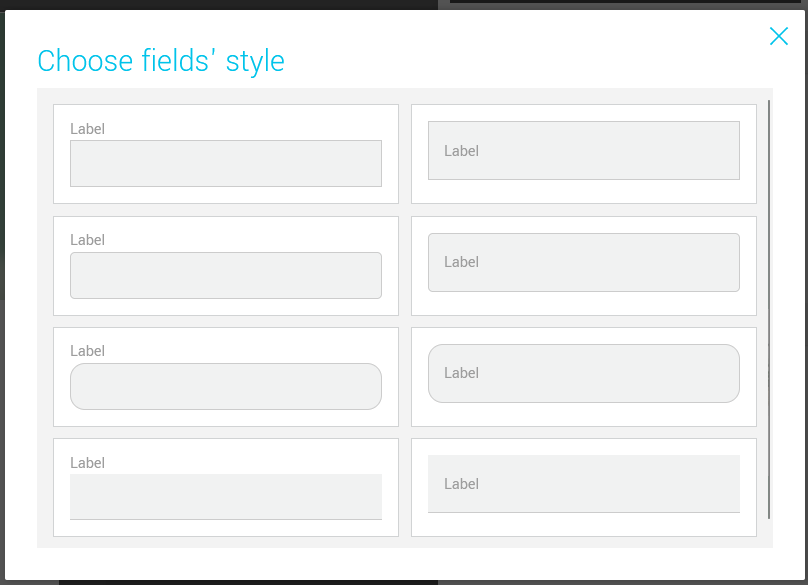Select the rounded field with inner label style
This screenshot has height=585, width=808.
point(584,373)
